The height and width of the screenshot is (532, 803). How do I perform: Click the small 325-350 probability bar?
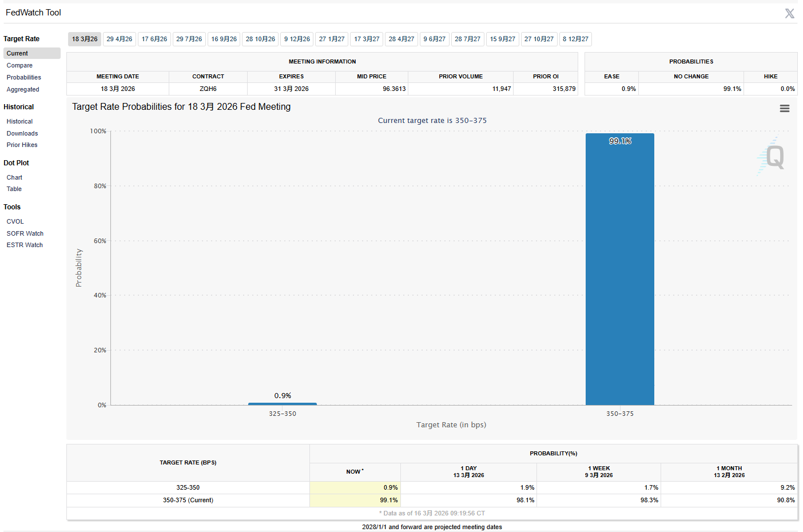(x=282, y=404)
